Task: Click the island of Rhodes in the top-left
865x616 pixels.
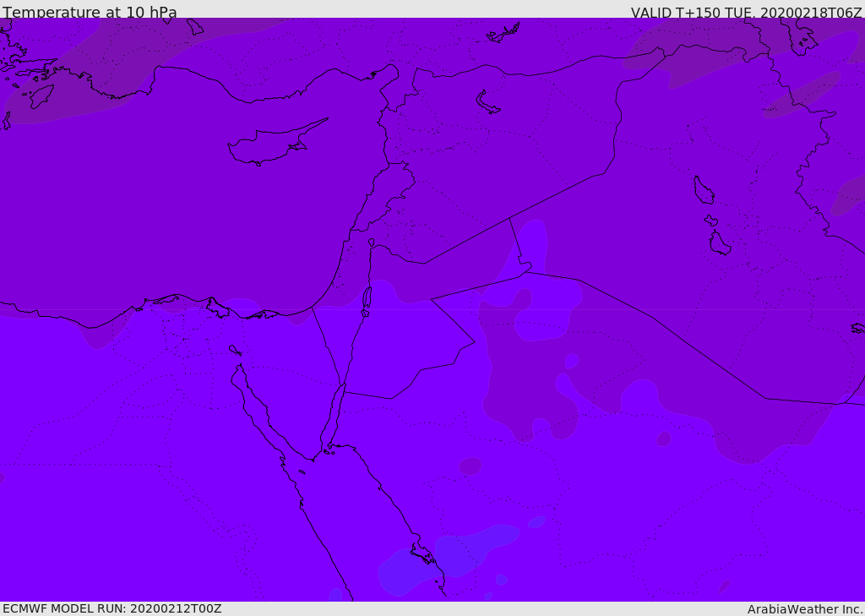Action: tap(41, 96)
